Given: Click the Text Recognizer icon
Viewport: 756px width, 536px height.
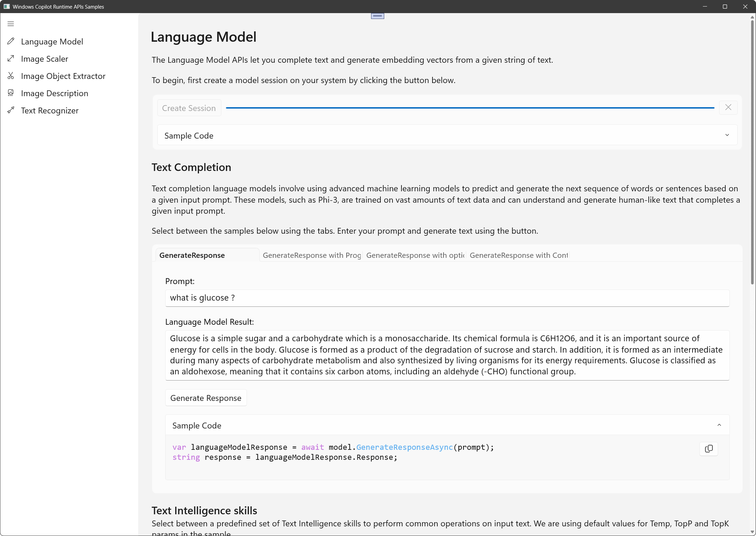Looking at the screenshot, I should [x=11, y=110].
